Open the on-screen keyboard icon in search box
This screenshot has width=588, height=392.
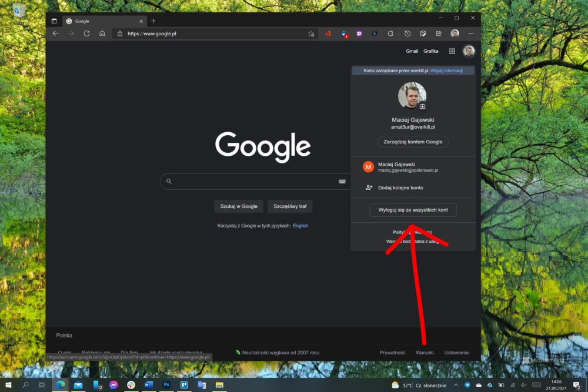click(x=342, y=182)
